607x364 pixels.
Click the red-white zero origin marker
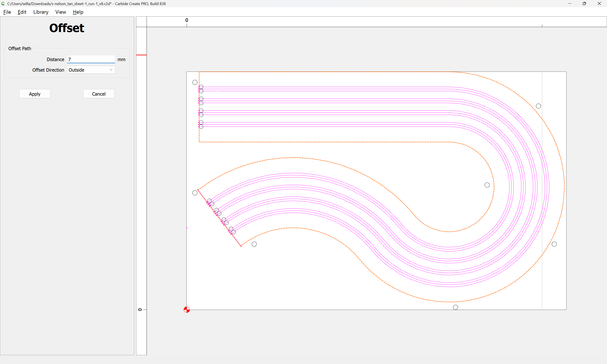(187, 309)
